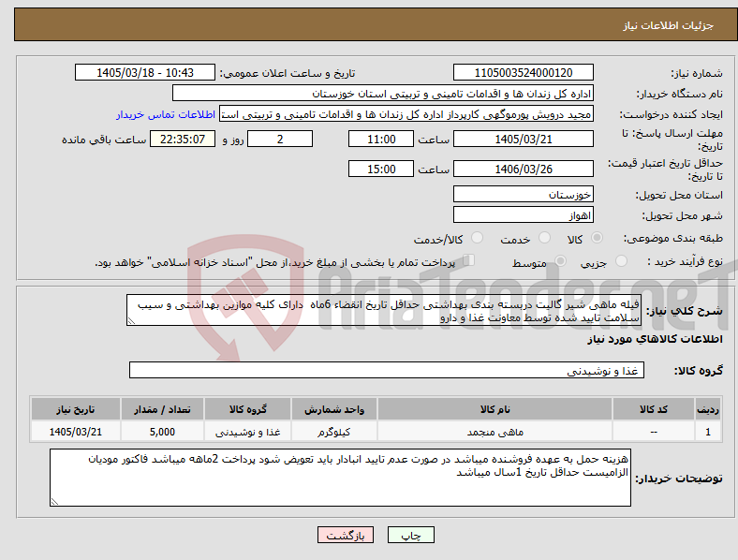The image size is (738, 560).
Task: Click the row number 1 cell
Action: pyautogui.click(x=708, y=432)
